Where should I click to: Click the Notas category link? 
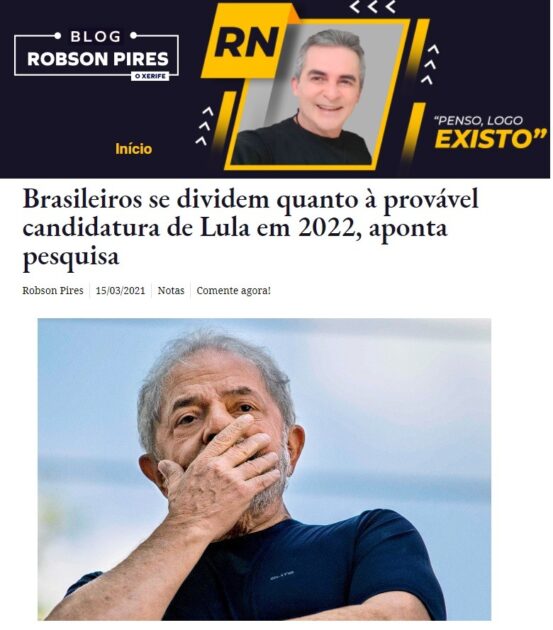(171, 290)
